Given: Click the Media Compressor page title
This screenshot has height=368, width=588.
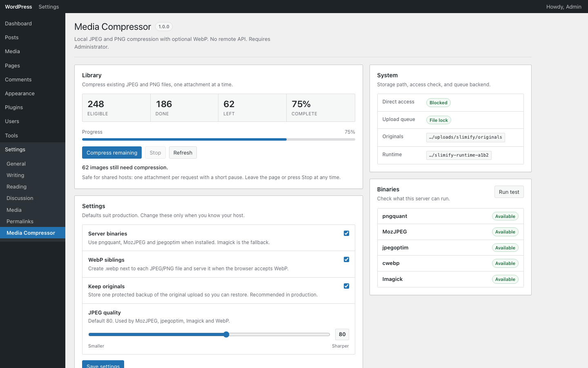Looking at the screenshot, I should [x=113, y=27].
